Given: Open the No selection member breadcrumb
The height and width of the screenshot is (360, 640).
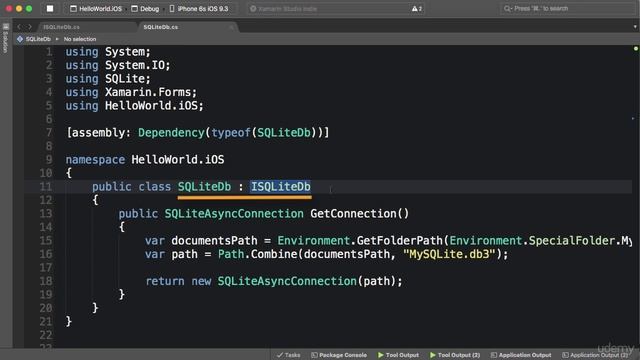Looking at the screenshot, I should point(80,39).
